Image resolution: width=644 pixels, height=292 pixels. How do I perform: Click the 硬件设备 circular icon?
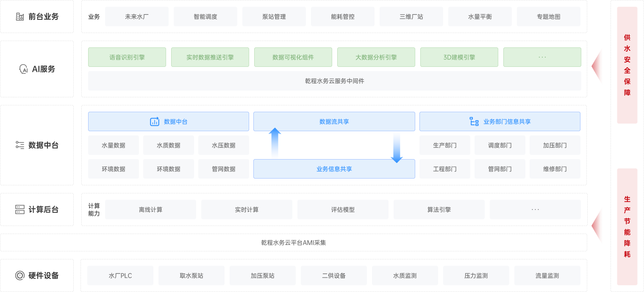[20, 275]
